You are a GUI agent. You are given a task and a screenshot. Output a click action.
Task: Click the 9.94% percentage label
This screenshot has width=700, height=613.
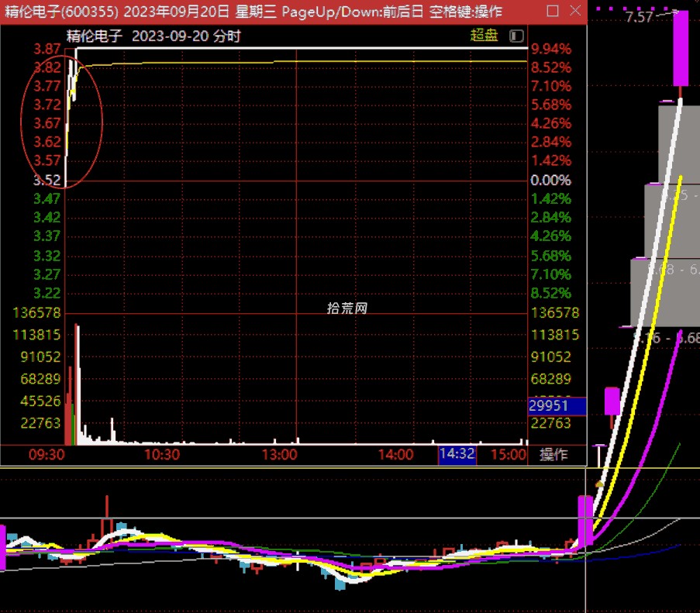(551, 49)
